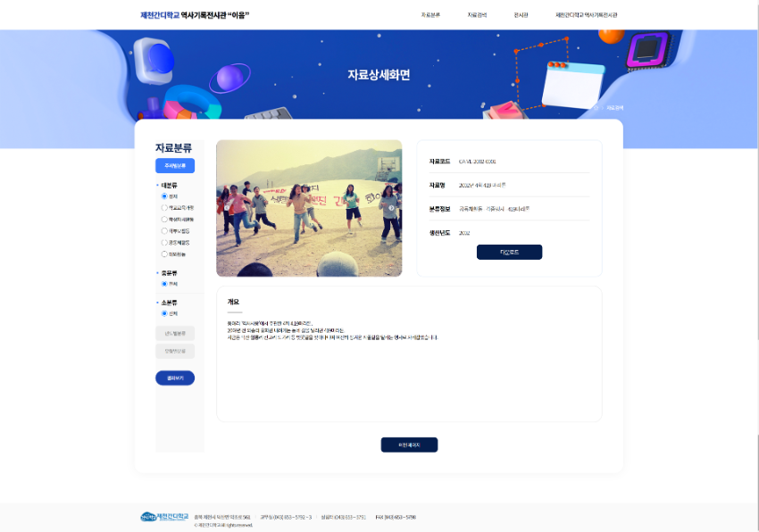The image size is (759, 532).
Task: Select the third radio option under 대분류
Action: [x=164, y=219]
